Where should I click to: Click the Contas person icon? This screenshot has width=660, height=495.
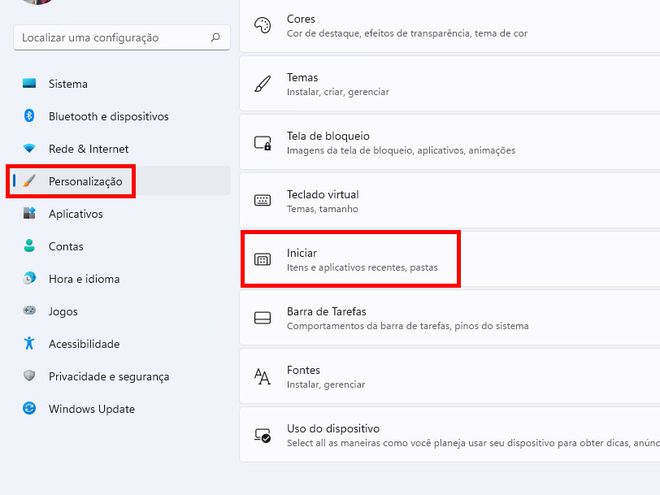point(29,245)
